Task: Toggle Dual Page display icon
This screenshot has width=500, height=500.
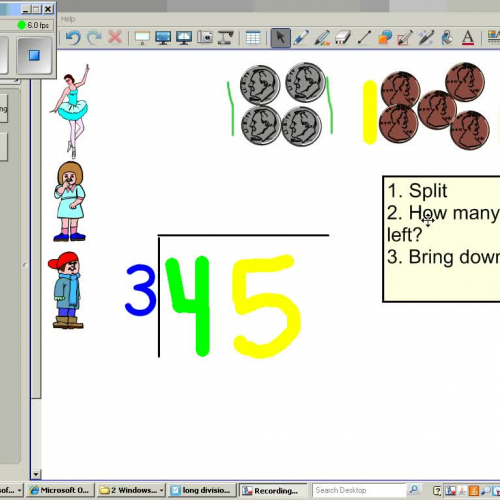Action: click(184, 38)
